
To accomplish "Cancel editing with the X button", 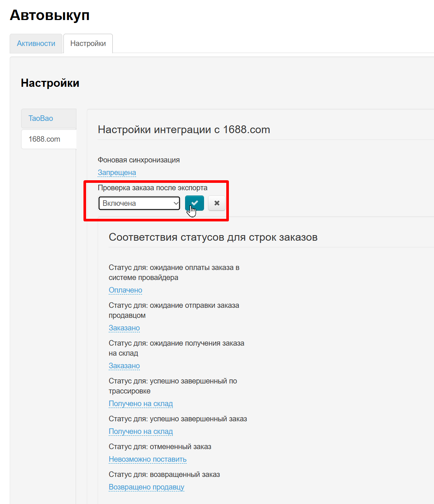I will (x=217, y=203).
